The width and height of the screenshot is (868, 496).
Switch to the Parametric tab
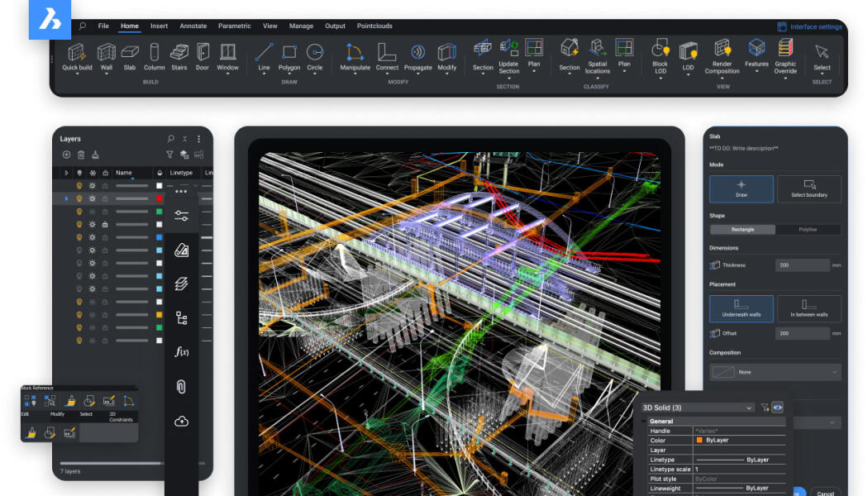tap(234, 26)
